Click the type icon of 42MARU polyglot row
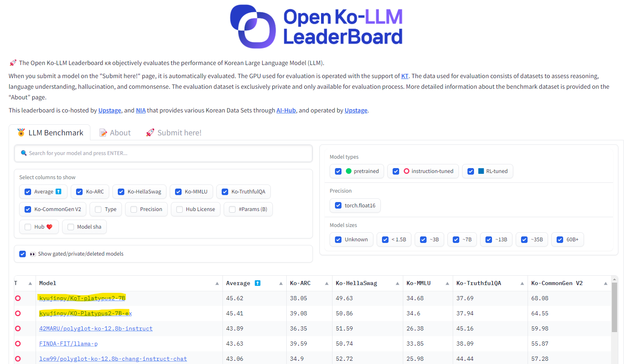 pyautogui.click(x=18, y=328)
